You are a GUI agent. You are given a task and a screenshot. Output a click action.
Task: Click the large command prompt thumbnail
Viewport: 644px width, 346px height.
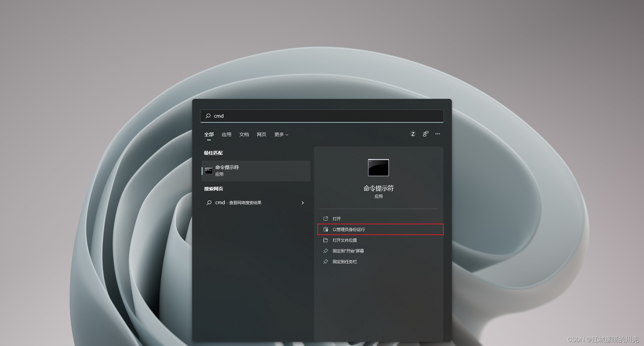[x=378, y=168]
